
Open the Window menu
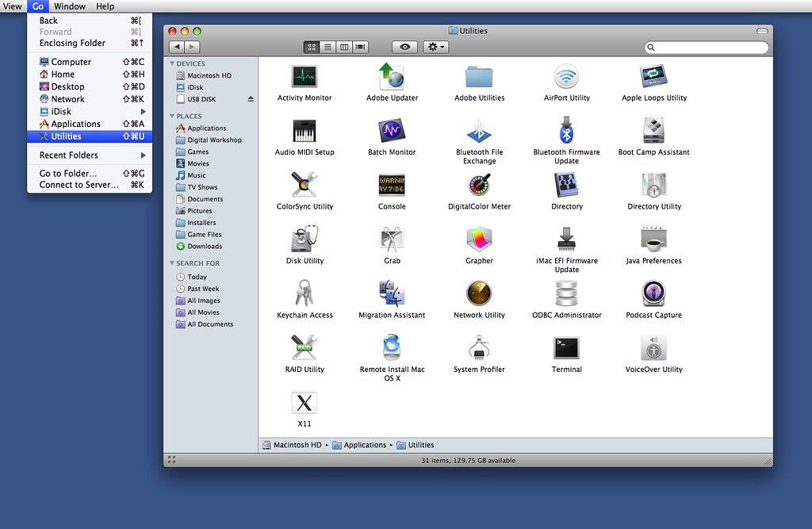tap(69, 6)
